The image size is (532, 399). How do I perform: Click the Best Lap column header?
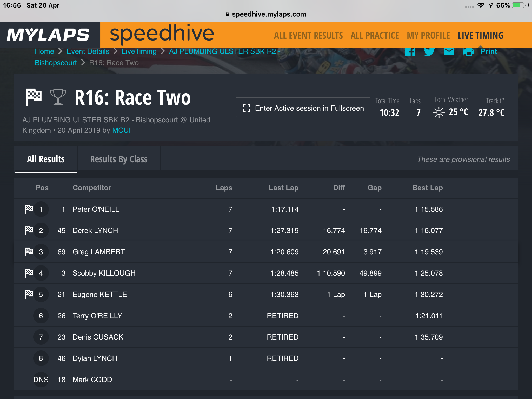[428, 188]
